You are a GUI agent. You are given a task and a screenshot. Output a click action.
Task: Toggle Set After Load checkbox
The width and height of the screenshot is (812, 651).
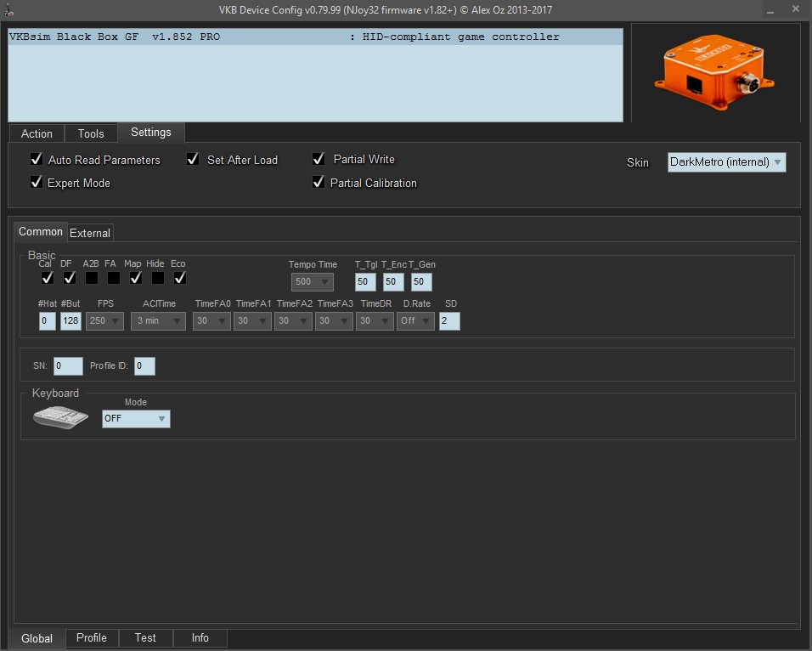(x=193, y=159)
